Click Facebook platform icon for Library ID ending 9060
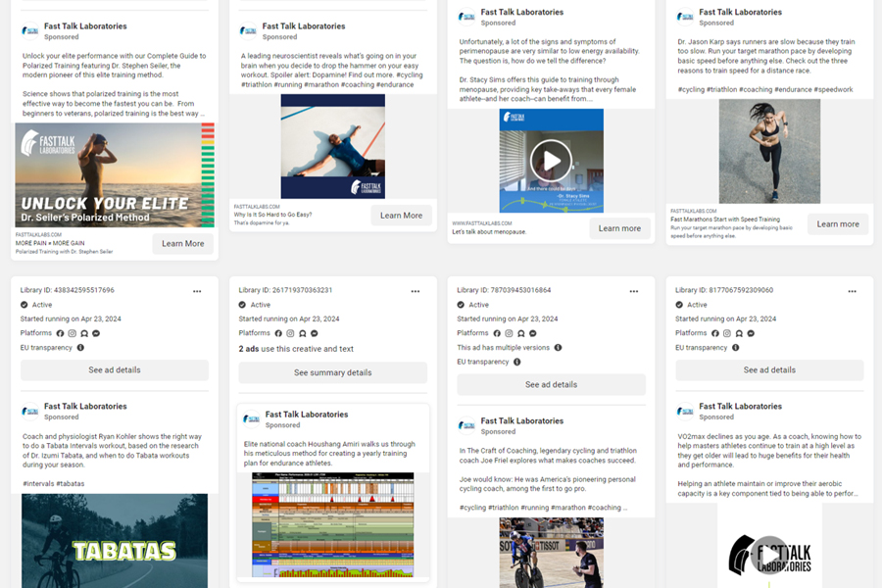The height and width of the screenshot is (588, 882). point(715,333)
